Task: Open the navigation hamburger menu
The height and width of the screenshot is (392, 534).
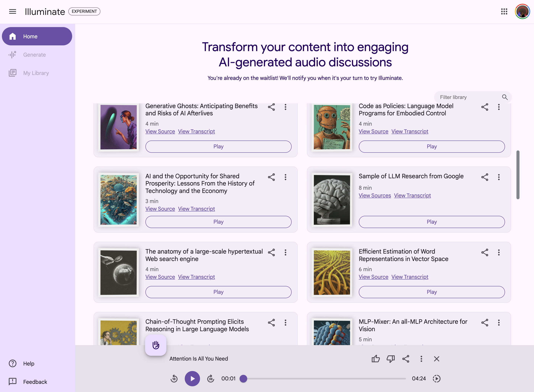Action: pyautogui.click(x=12, y=11)
